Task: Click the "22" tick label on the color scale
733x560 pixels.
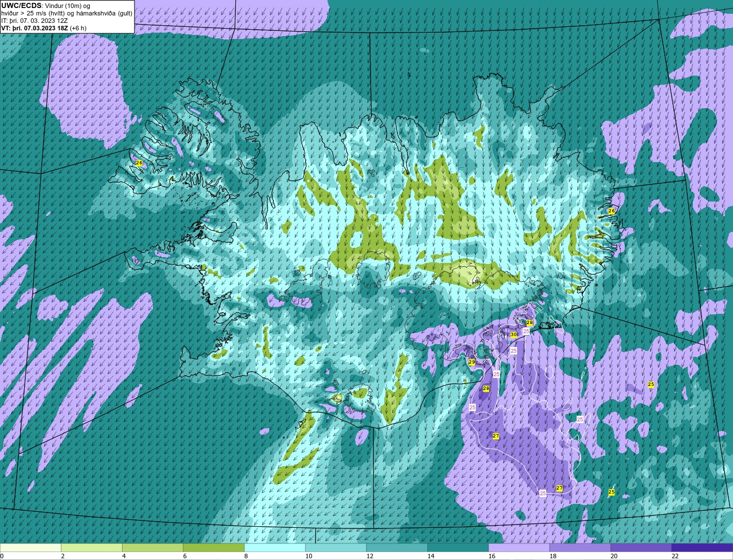Action: [x=675, y=556]
